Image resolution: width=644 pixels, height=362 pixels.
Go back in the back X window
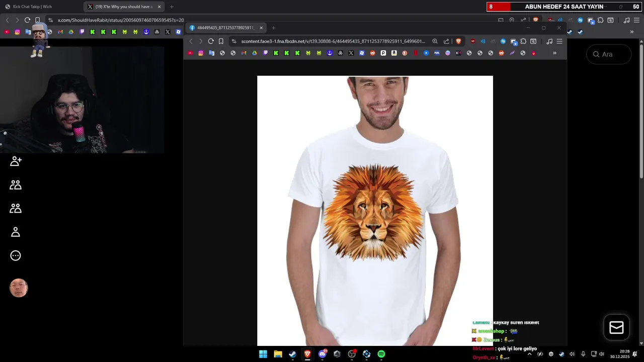pos(7,20)
